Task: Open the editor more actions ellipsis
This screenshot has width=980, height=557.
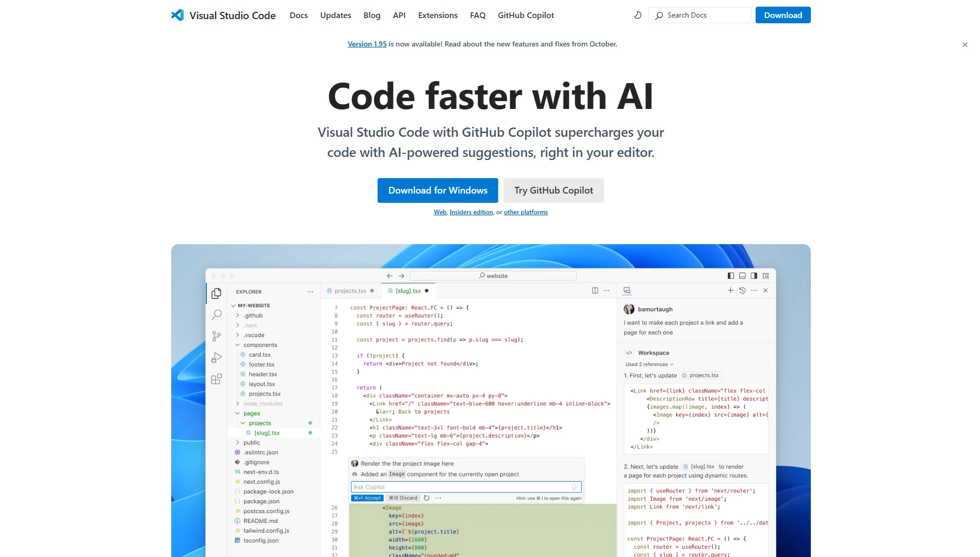Action: click(607, 291)
